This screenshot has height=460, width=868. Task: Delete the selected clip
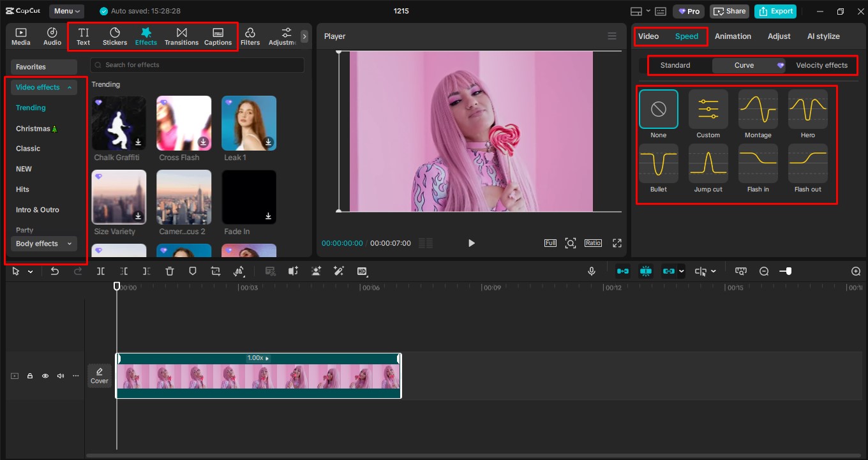pos(170,271)
